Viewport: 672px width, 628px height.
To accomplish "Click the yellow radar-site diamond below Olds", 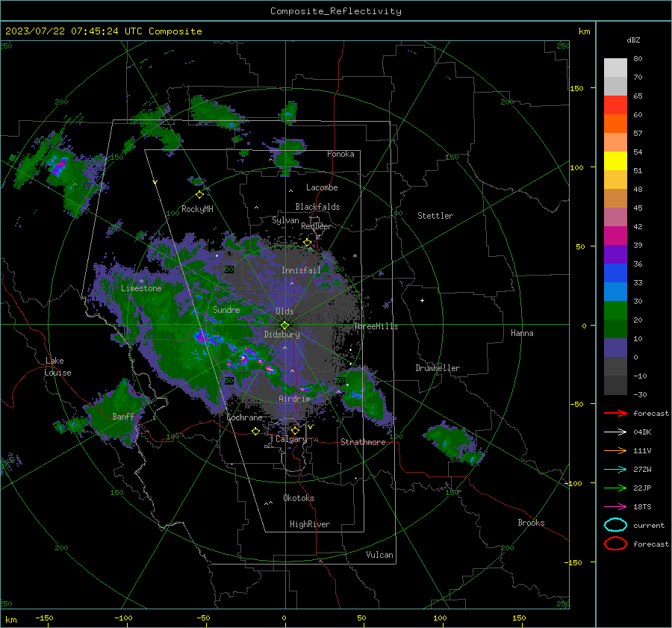I will click(x=284, y=325).
